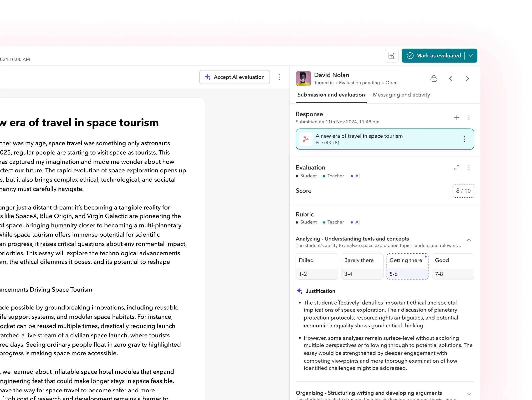Collapse the Analyzing rubric criterion

pyautogui.click(x=469, y=240)
